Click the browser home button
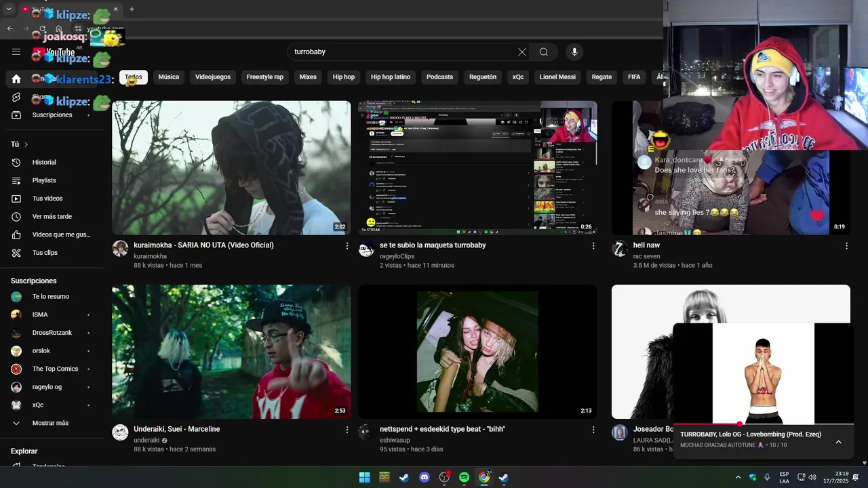Viewport: 868px width, 488px height. (59, 28)
